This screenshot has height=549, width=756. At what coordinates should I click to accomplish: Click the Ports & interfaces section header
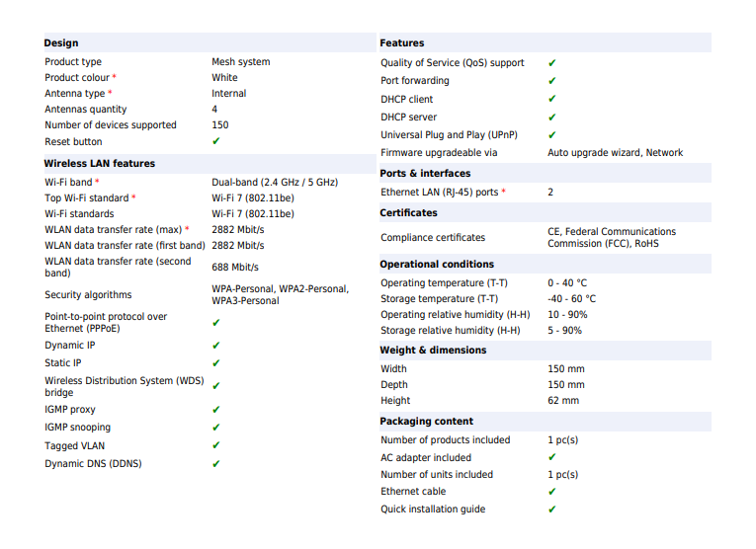coord(425,173)
